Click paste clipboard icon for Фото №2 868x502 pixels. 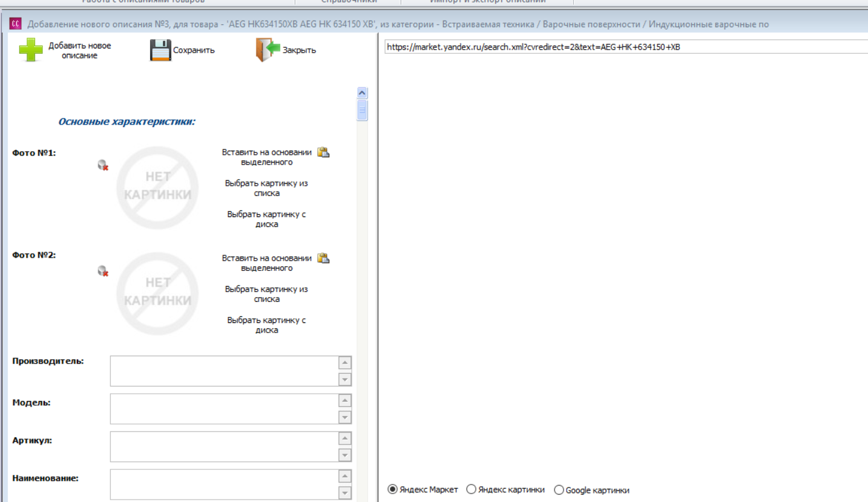(x=324, y=258)
